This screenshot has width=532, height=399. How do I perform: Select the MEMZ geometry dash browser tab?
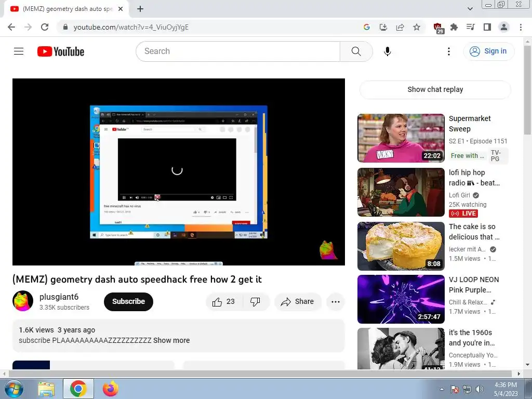pos(66,9)
